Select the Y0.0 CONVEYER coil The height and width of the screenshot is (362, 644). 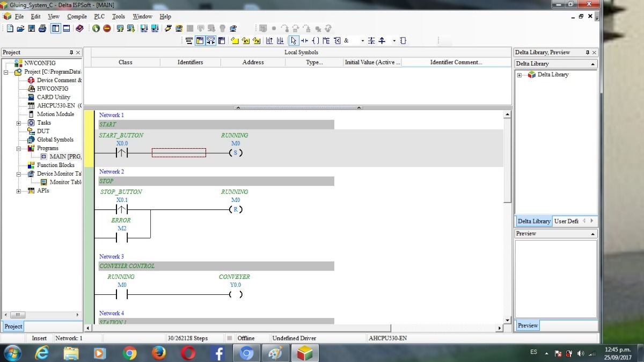(235, 294)
